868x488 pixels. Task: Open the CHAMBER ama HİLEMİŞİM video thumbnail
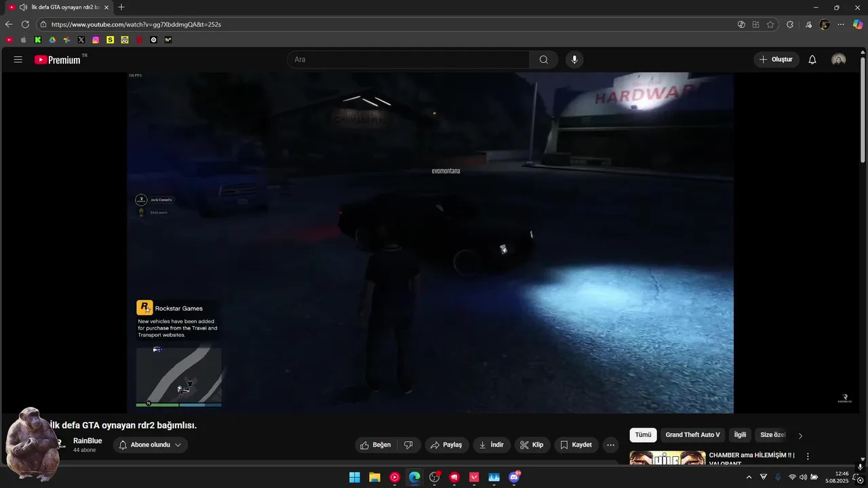click(x=667, y=457)
